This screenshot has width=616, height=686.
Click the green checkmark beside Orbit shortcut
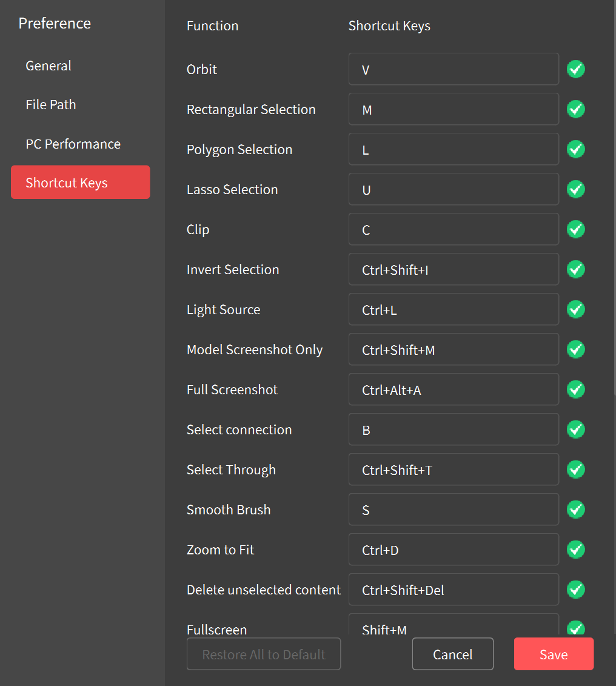click(575, 69)
